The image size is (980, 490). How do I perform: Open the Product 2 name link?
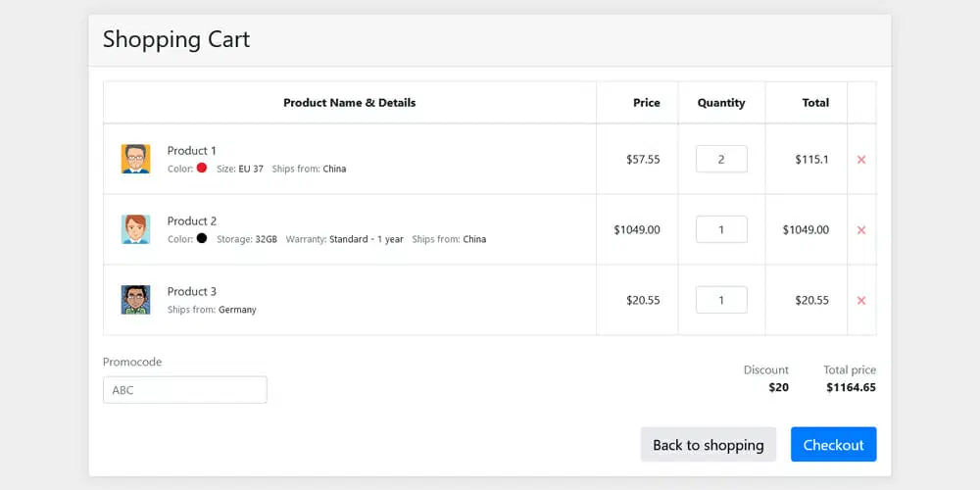pyautogui.click(x=192, y=221)
